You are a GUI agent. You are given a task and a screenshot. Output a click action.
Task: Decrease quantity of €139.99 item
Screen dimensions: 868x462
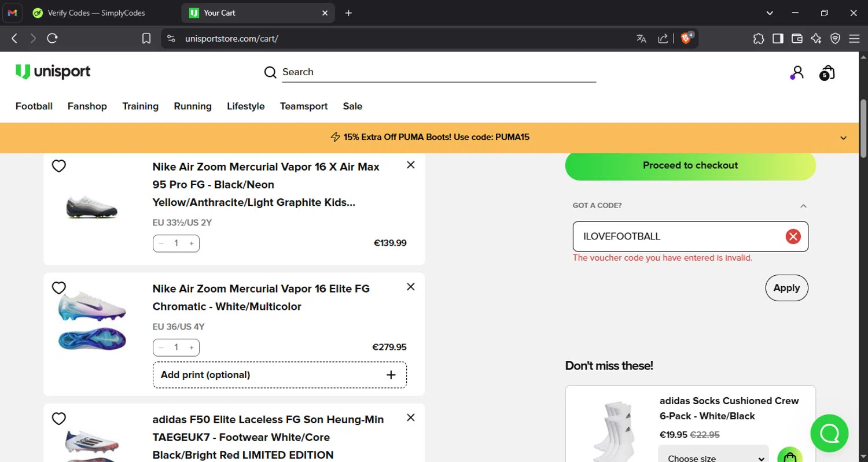coord(161,243)
